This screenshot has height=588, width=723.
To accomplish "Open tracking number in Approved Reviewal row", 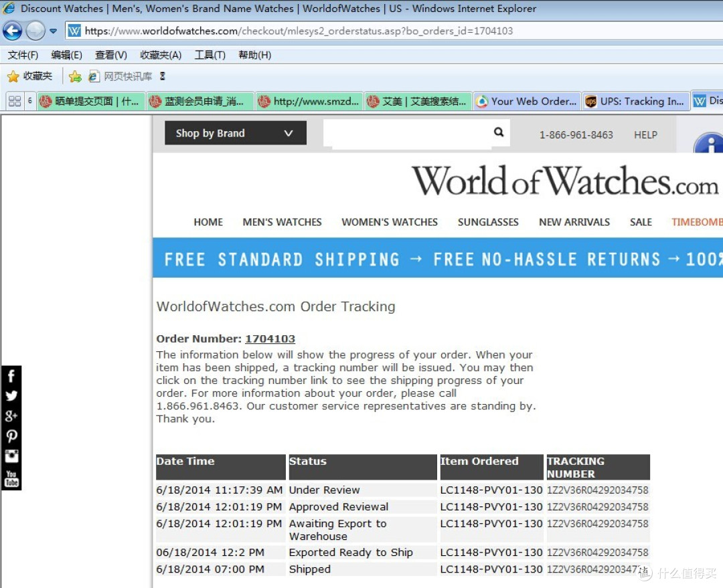I will point(598,507).
